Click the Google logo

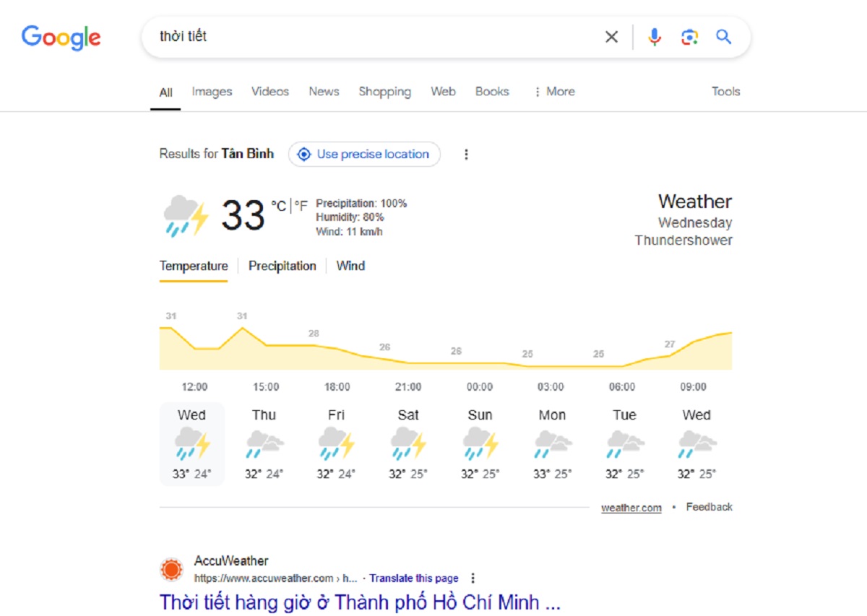[61, 38]
